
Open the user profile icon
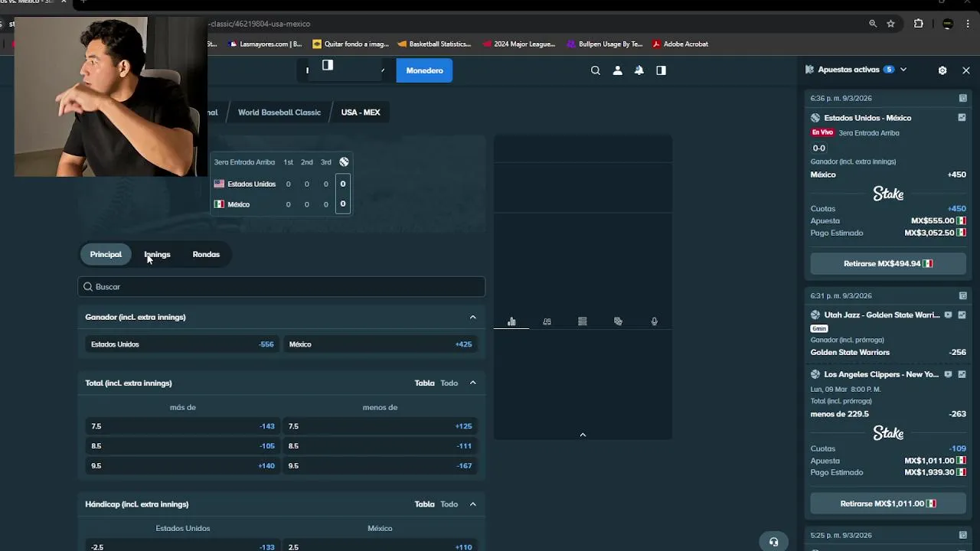coord(617,70)
